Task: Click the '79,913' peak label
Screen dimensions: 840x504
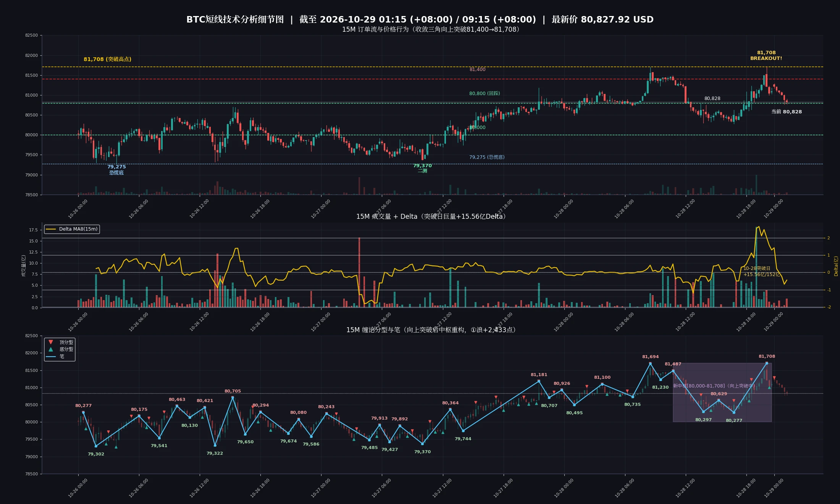Action: 379,418
